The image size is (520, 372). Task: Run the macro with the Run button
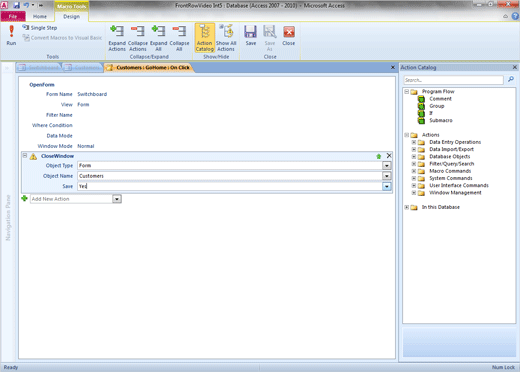click(11, 35)
